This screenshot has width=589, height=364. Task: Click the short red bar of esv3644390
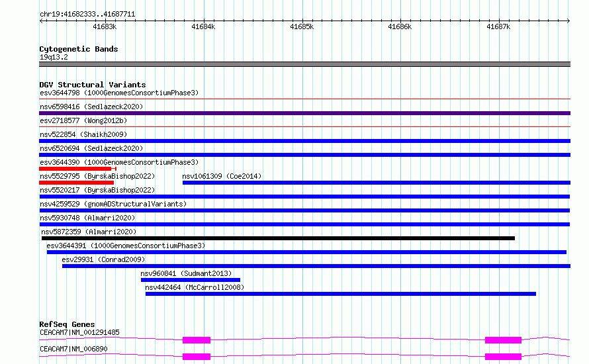pos(75,169)
